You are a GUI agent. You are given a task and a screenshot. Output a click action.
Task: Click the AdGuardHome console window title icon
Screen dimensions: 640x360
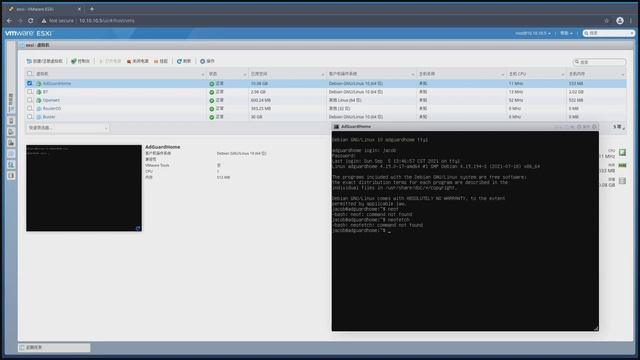(x=336, y=127)
